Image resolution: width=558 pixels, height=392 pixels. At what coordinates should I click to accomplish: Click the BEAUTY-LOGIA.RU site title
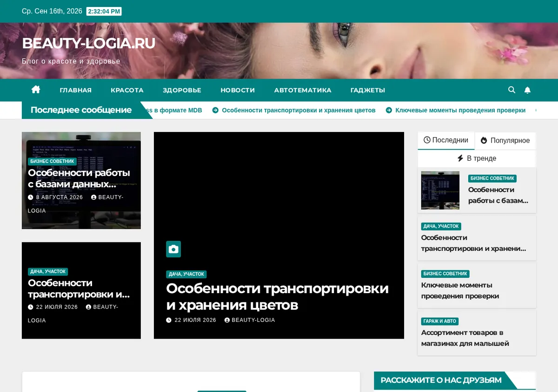(89, 43)
